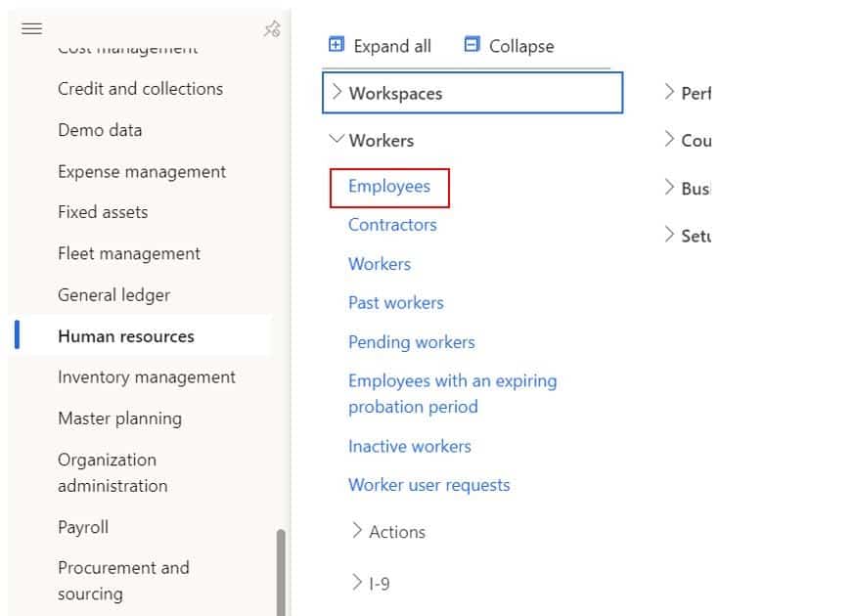The image size is (855, 616).
Task: Click the Collapse minus icon
Action: click(x=472, y=44)
